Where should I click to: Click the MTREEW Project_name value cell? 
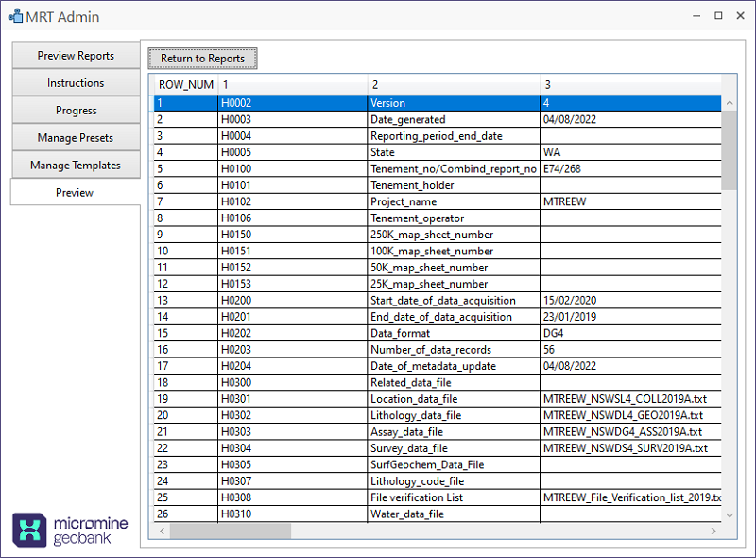[628, 201]
